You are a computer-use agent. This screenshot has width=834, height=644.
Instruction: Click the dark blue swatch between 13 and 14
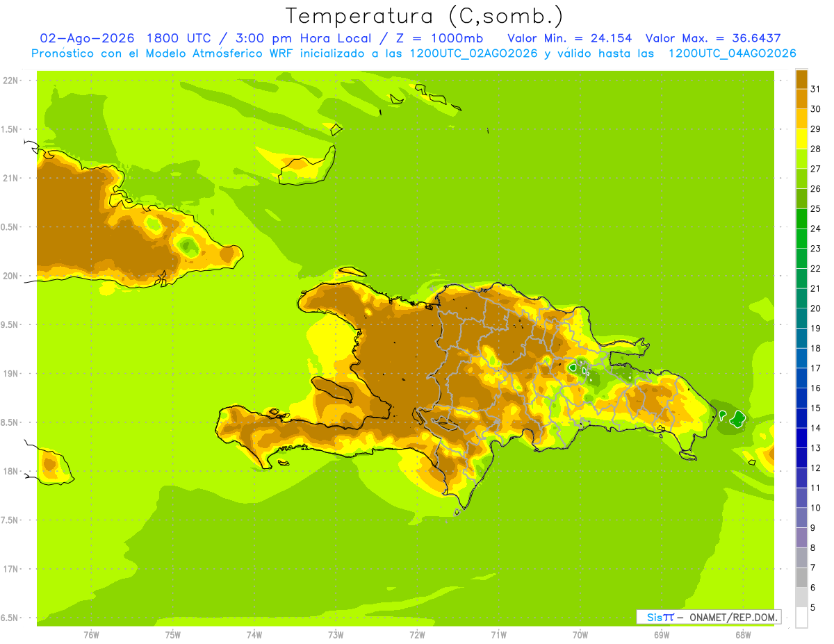[x=801, y=438]
